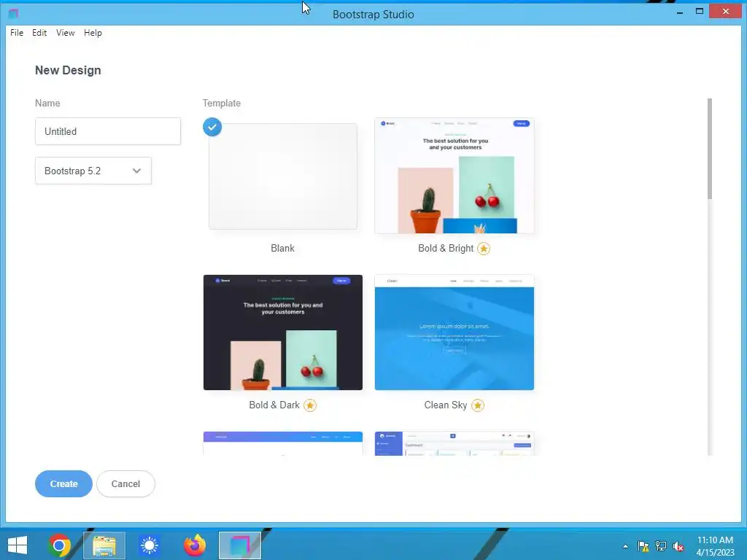Expand the Bootstrap 5.2 version dropdown

(93, 171)
